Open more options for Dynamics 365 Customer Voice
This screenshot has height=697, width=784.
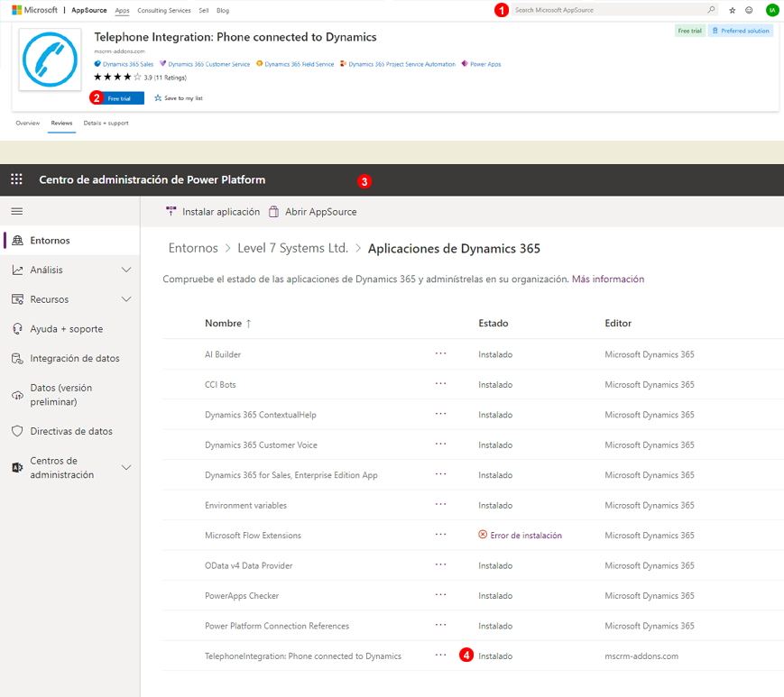coord(440,444)
